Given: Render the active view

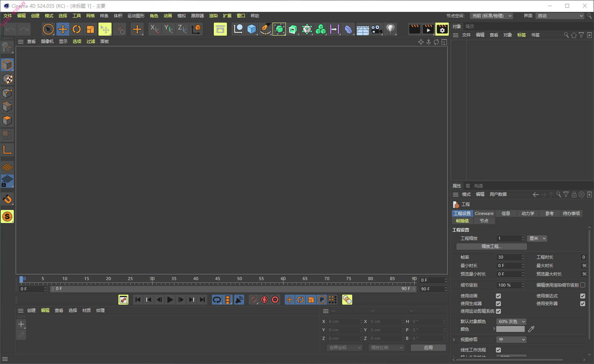Looking at the screenshot, I should coord(414,29).
